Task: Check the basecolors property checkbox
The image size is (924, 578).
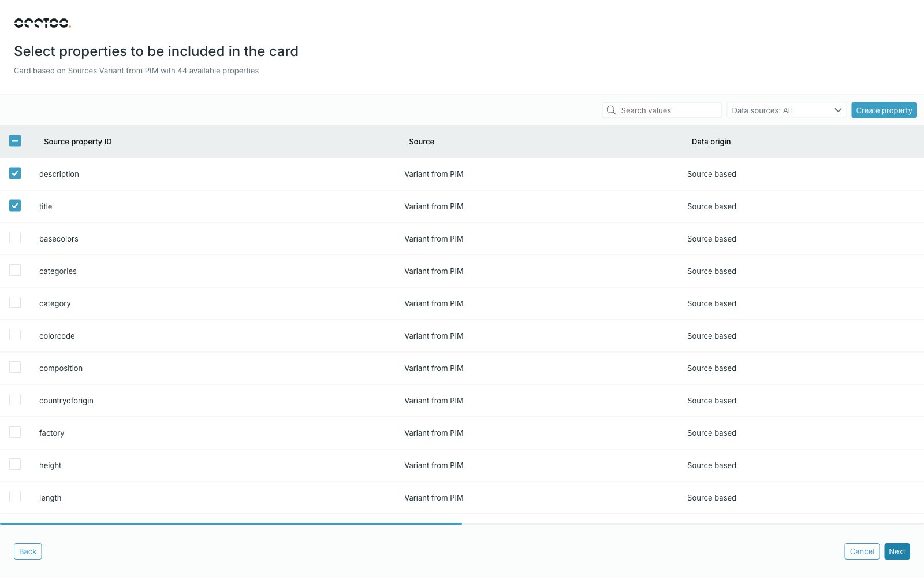Action: [x=15, y=238]
